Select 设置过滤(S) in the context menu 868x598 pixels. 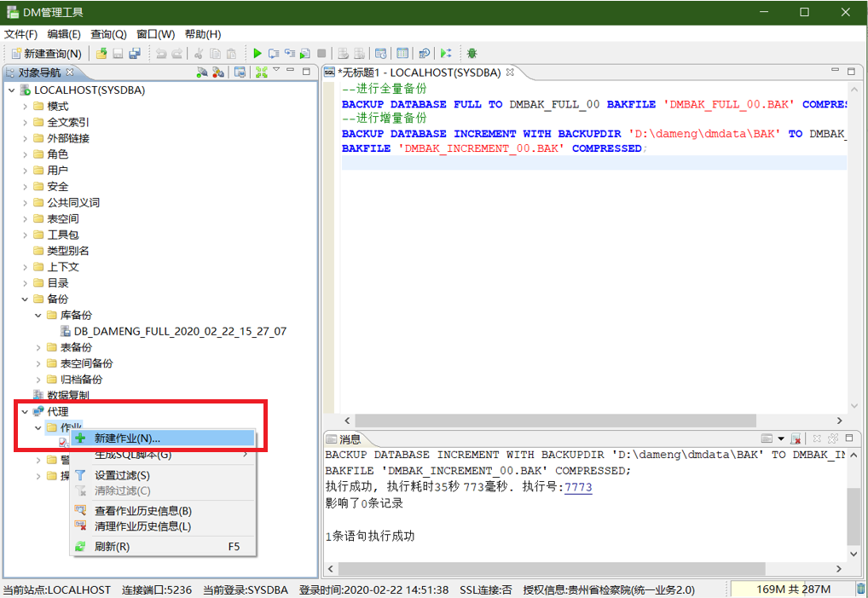164,475
